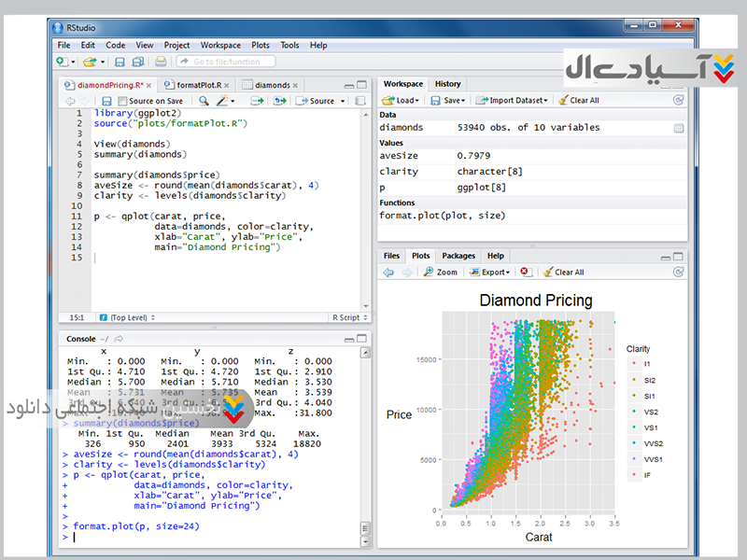Open the Plots menu in menu bar
The image size is (747, 560).
click(x=261, y=45)
